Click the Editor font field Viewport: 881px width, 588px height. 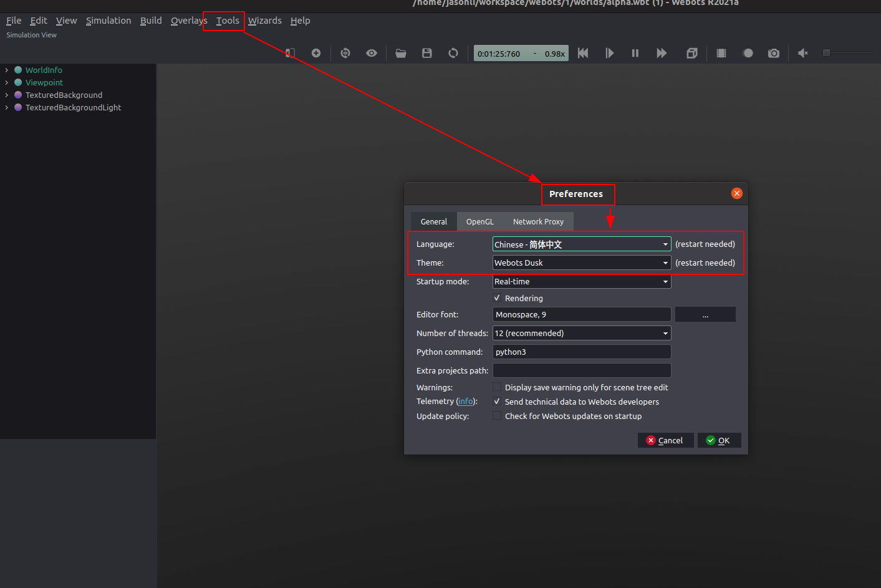(582, 315)
